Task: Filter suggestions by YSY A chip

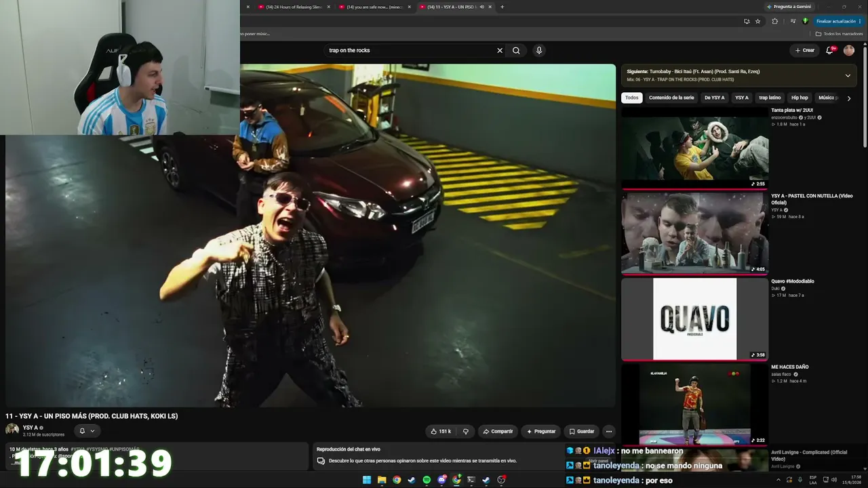Action: [742, 98]
